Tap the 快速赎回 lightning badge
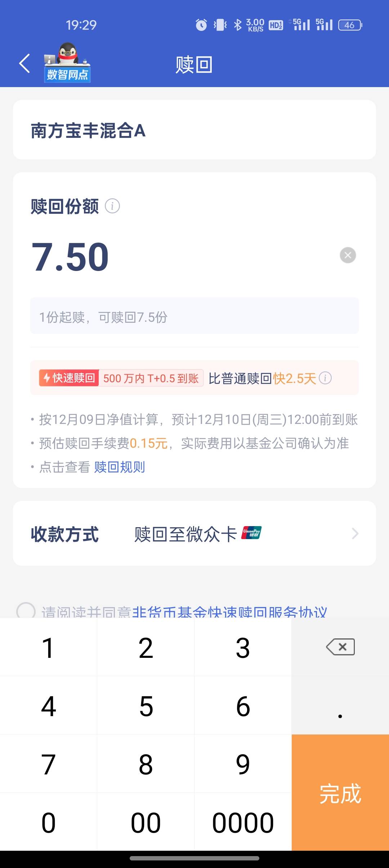The image size is (389, 868). point(69,378)
